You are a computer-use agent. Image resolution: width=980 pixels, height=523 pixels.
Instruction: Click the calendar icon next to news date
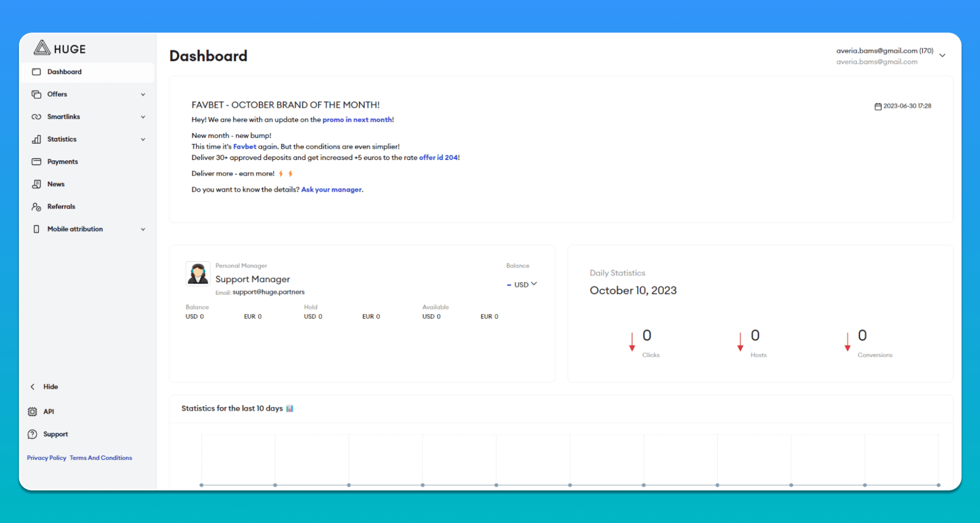point(878,106)
